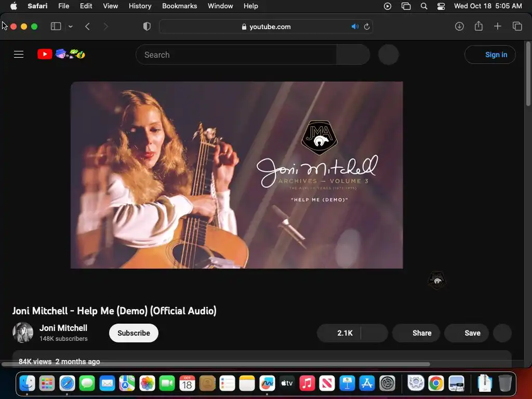Expand the tab group dropdown beside the sidebar button
532x399 pixels.
click(x=70, y=26)
